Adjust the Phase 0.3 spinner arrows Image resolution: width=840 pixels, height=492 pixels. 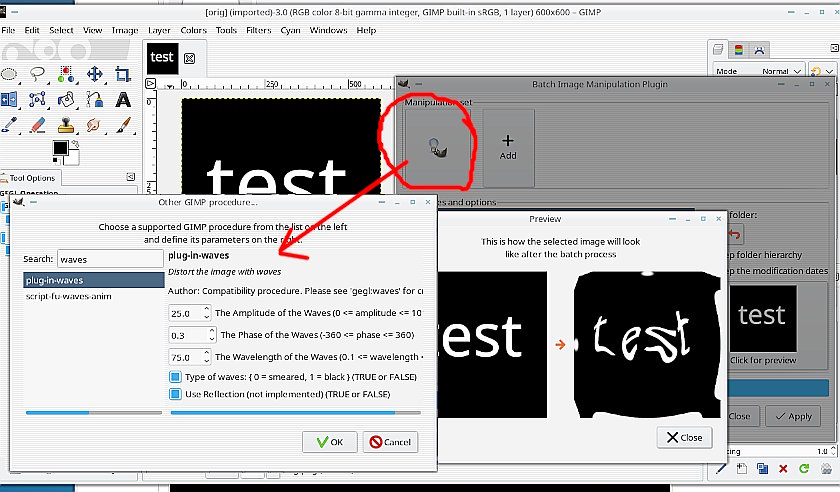click(x=212, y=335)
